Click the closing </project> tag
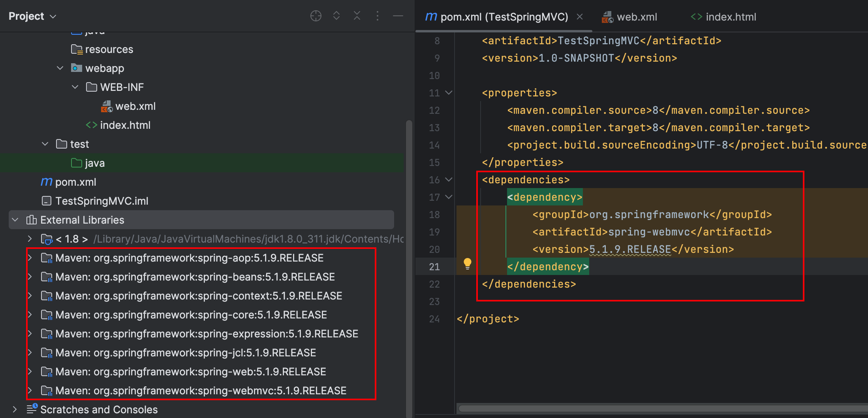868x418 pixels. click(488, 319)
